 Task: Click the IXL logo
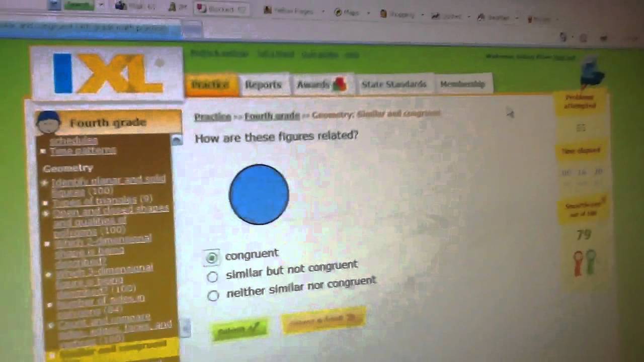coord(107,73)
